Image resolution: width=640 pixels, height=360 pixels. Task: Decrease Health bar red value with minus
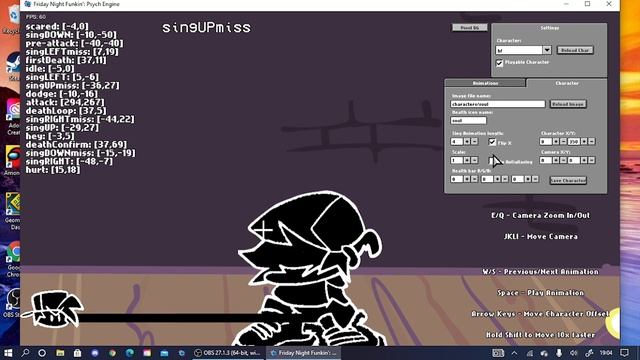click(474, 179)
